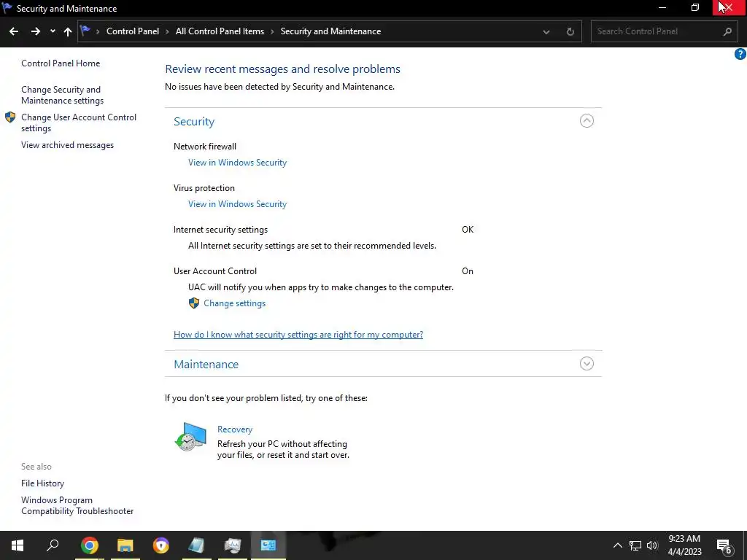Select All Control Panel Items breadcrumb
The image size is (747, 560).
220,31
